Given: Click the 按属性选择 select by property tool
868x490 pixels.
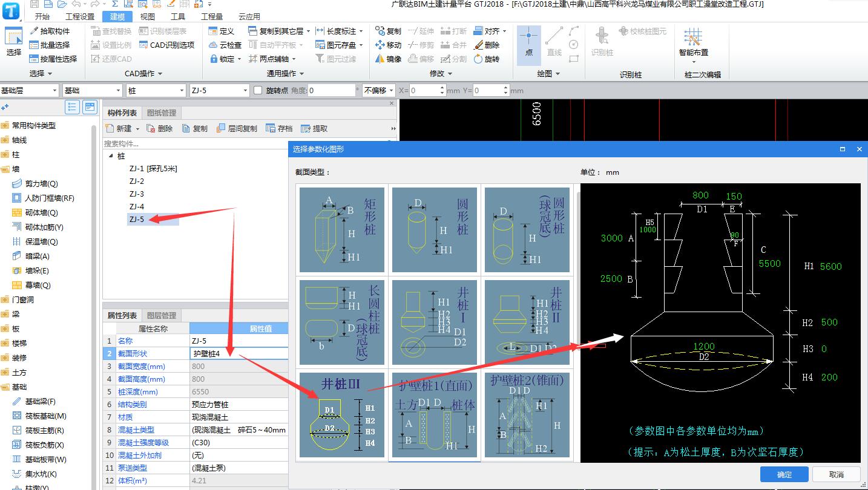Looking at the screenshot, I should [53, 59].
